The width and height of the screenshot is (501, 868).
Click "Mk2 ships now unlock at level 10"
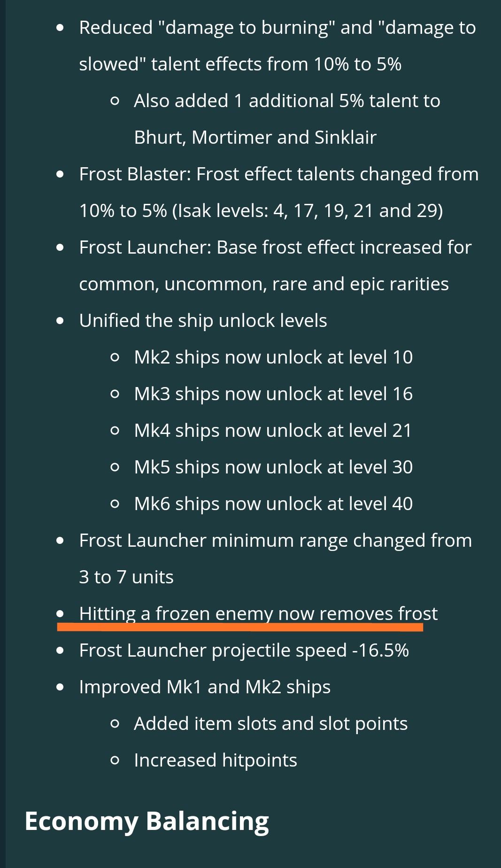273,357
